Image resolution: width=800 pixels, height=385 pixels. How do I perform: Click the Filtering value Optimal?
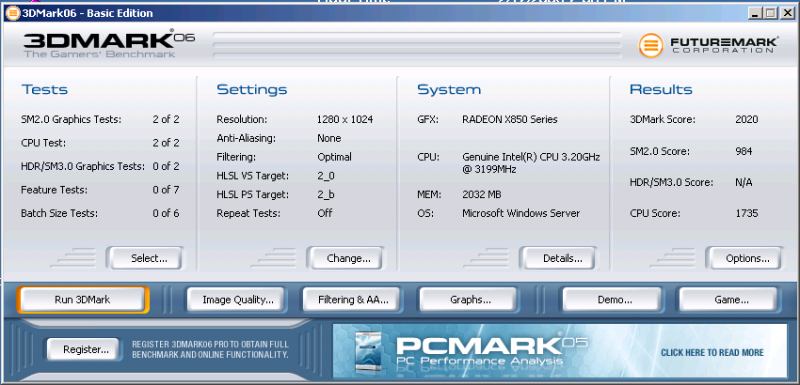pos(334,157)
